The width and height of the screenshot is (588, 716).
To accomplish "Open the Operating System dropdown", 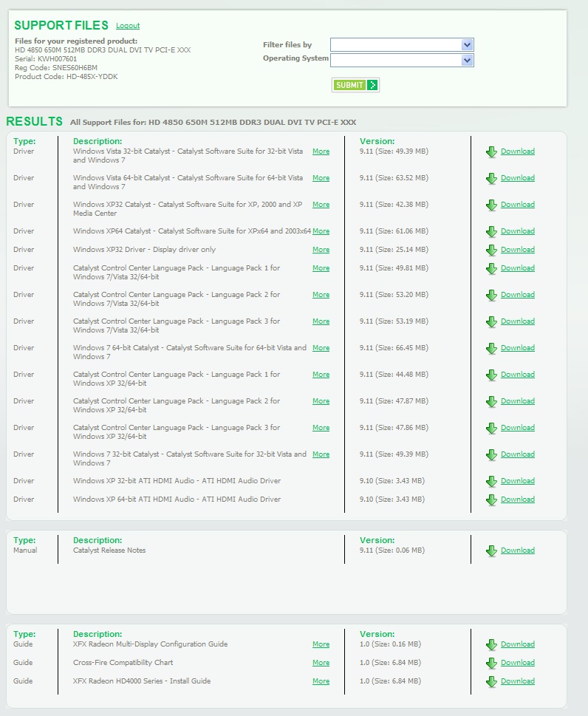I will point(402,60).
